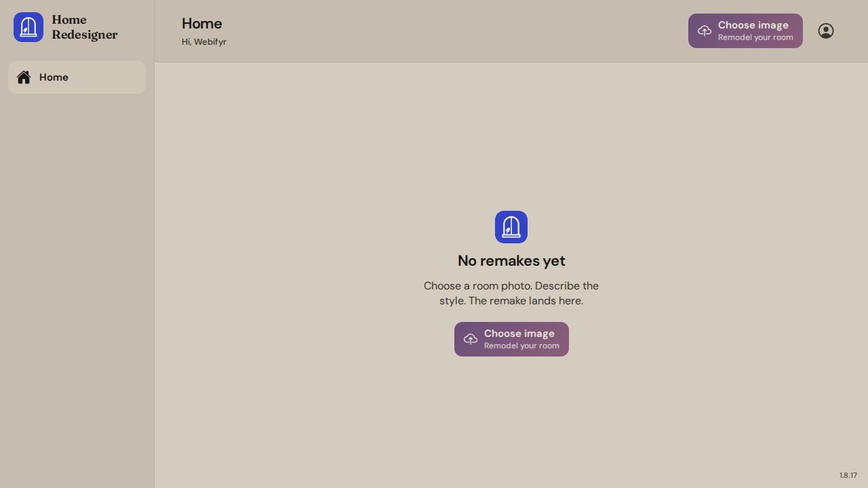
Task: Click the Choose image button in the header
Action: pyautogui.click(x=745, y=31)
